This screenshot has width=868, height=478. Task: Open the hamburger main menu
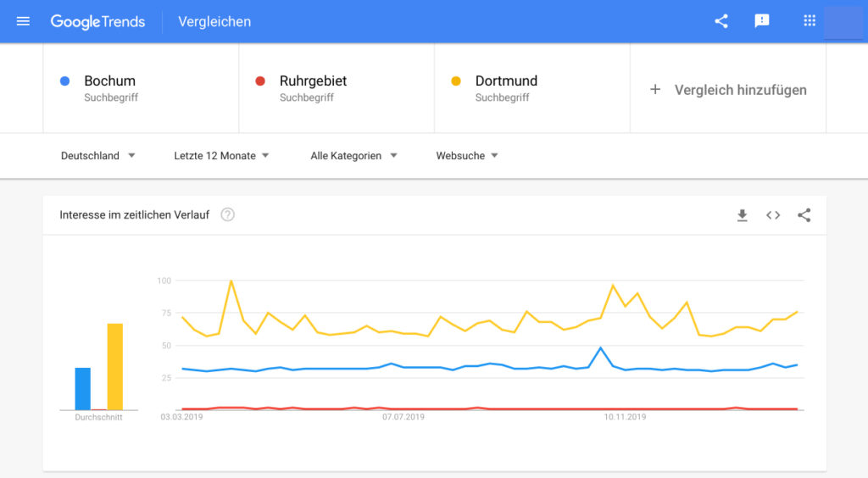(23, 21)
